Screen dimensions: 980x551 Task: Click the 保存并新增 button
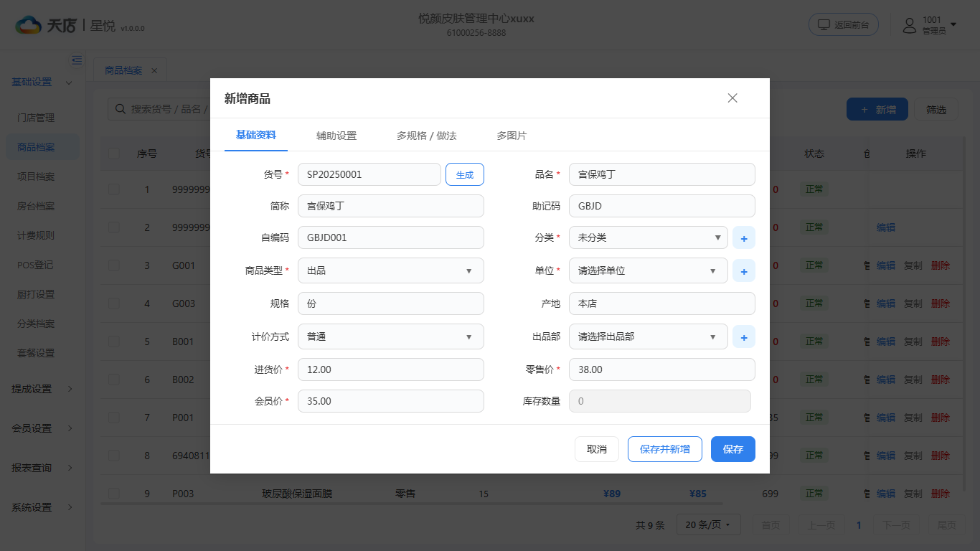pyautogui.click(x=665, y=449)
